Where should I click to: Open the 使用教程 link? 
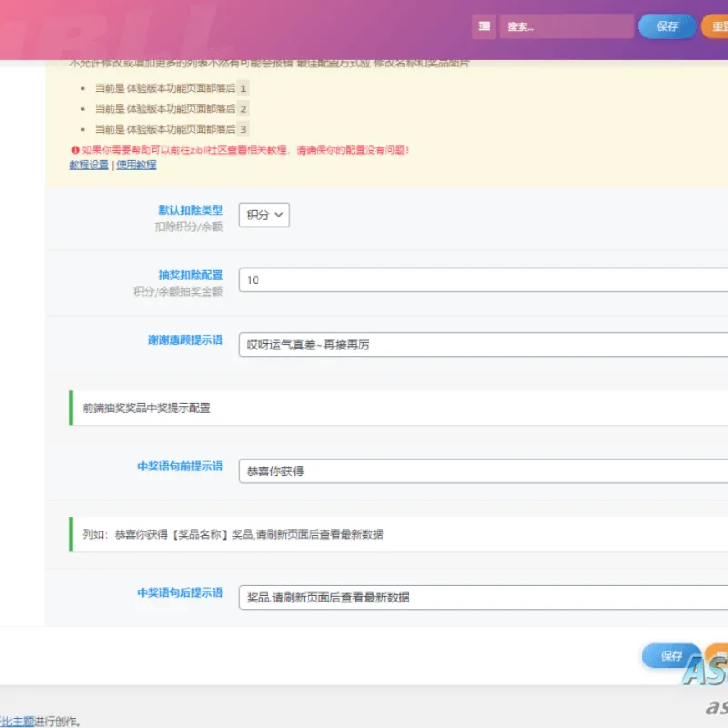[136, 165]
